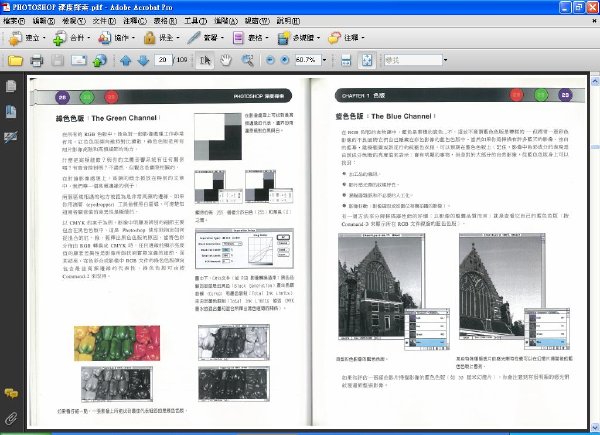Open the 視窗(W) Window menu
The image size is (600, 435).
click(257, 21)
